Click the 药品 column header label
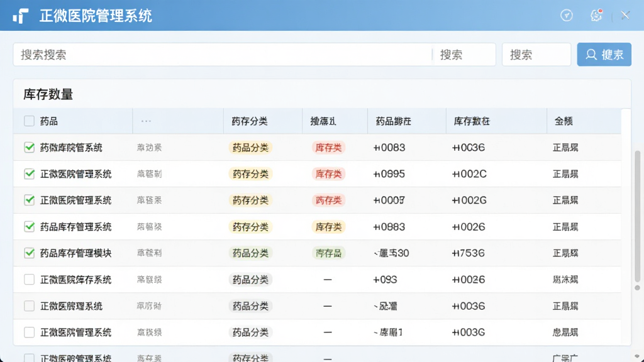Image resolution: width=644 pixels, height=362 pixels. coord(49,121)
